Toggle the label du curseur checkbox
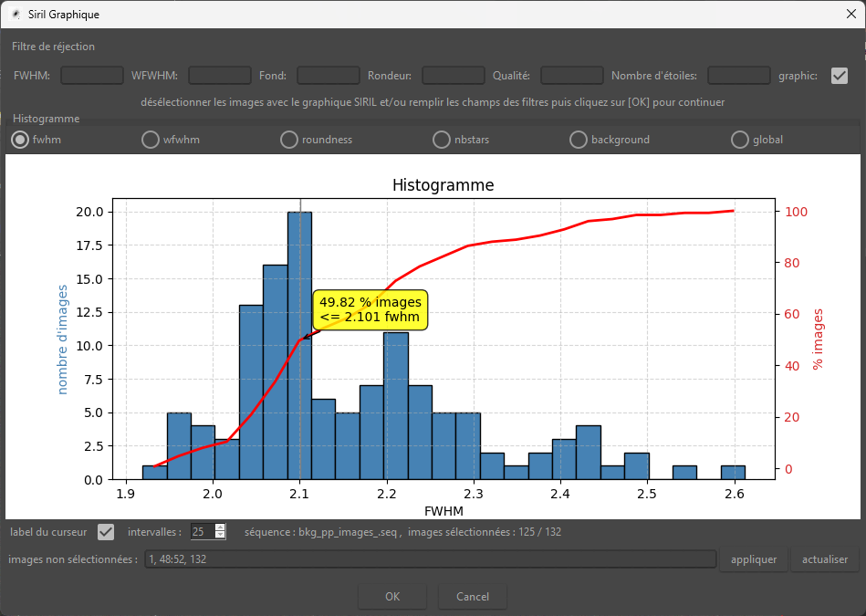Viewport: 866px width, 616px height. point(106,532)
